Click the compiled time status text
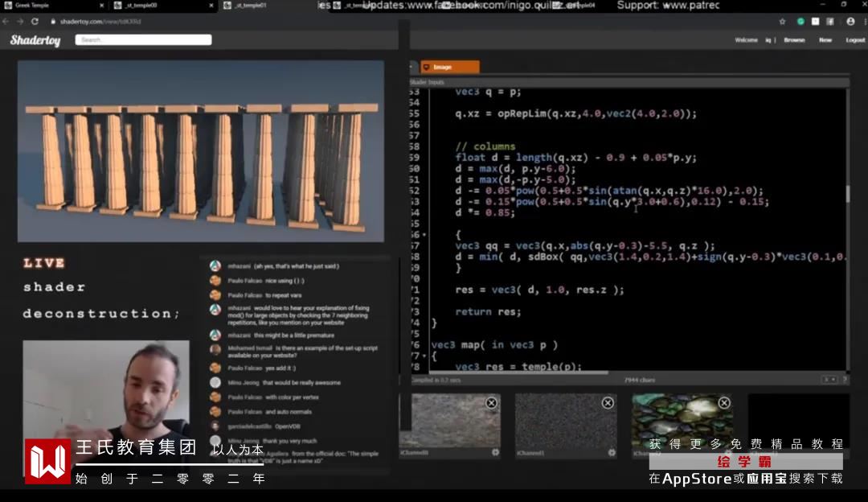Viewport: 868px width, 502px height. 436,380
